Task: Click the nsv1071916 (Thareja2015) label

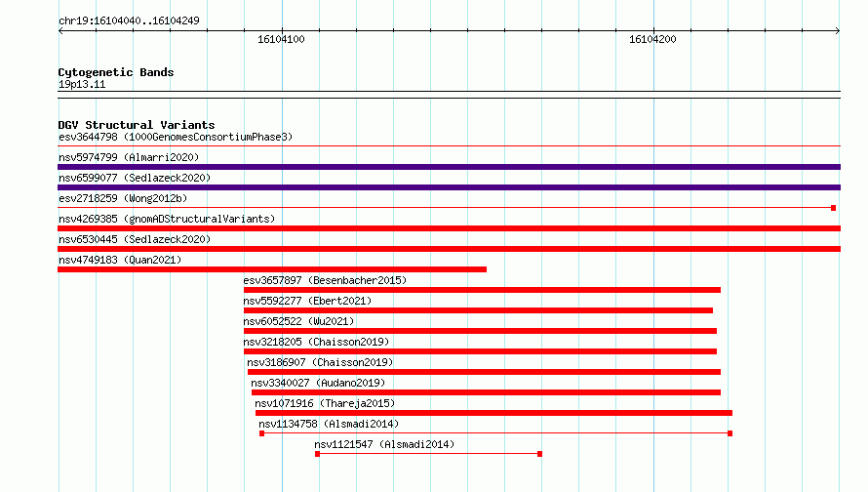Action: click(x=325, y=403)
